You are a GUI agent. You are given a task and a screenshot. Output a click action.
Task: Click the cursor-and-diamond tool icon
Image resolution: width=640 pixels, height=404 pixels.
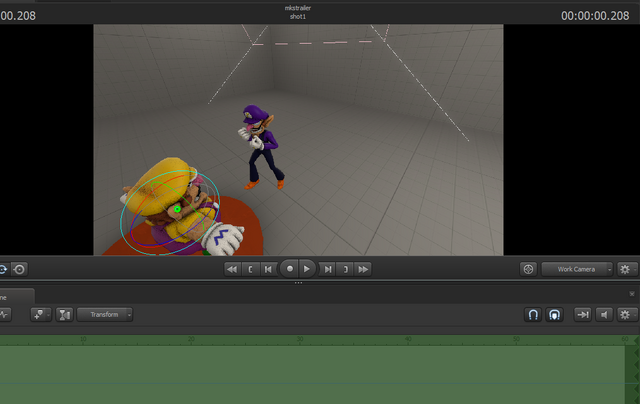coord(39,315)
